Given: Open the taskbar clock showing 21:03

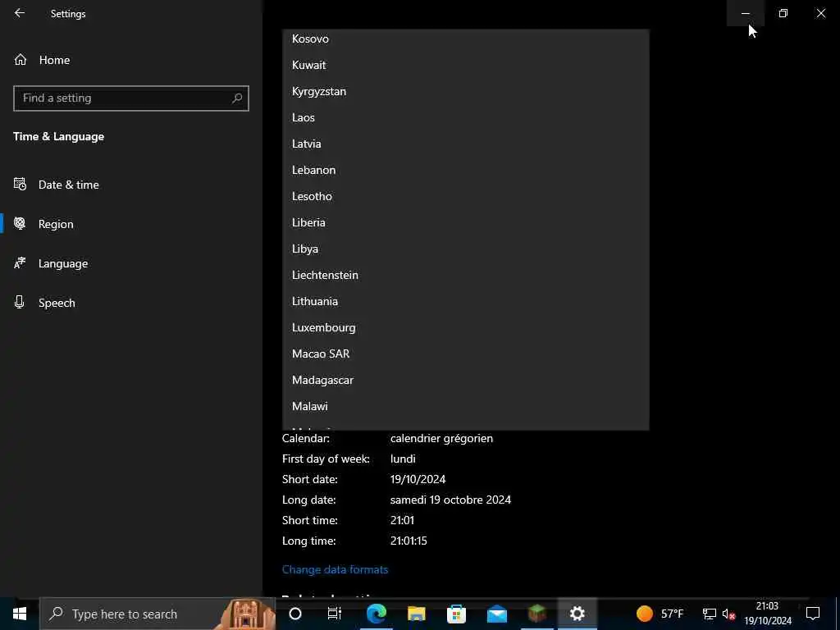Looking at the screenshot, I should click(x=768, y=614).
